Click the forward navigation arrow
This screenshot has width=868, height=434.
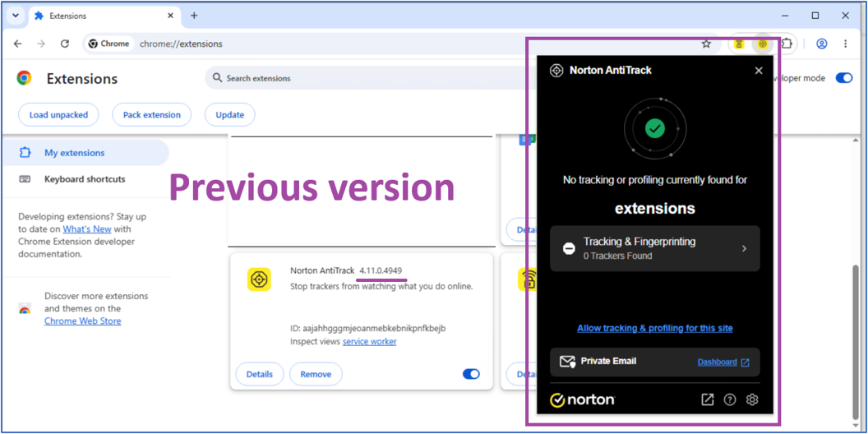point(41,44)
